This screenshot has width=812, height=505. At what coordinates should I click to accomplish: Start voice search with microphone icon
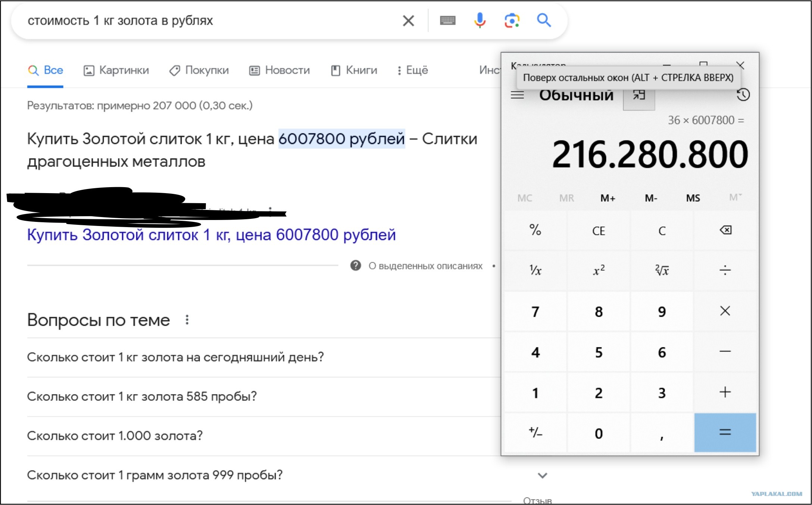click(x=480, y=20)
